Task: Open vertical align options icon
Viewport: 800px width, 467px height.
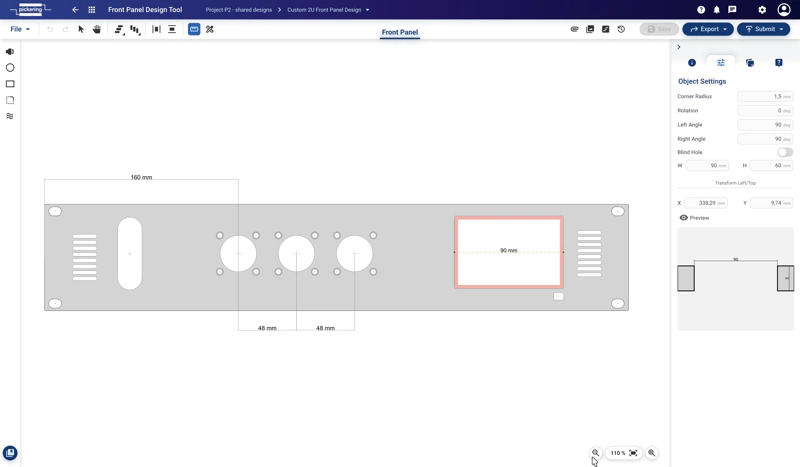Action: click(x=135, y=30)
